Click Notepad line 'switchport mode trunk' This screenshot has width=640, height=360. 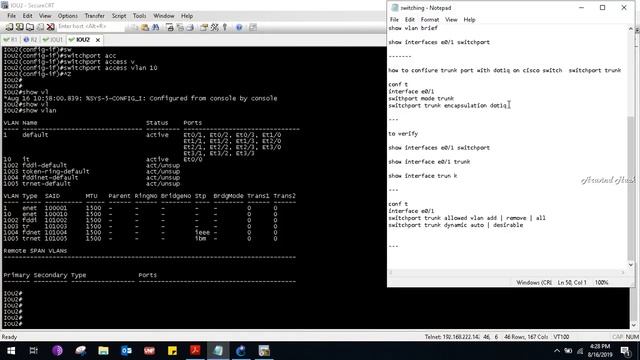tap(421, 98)
